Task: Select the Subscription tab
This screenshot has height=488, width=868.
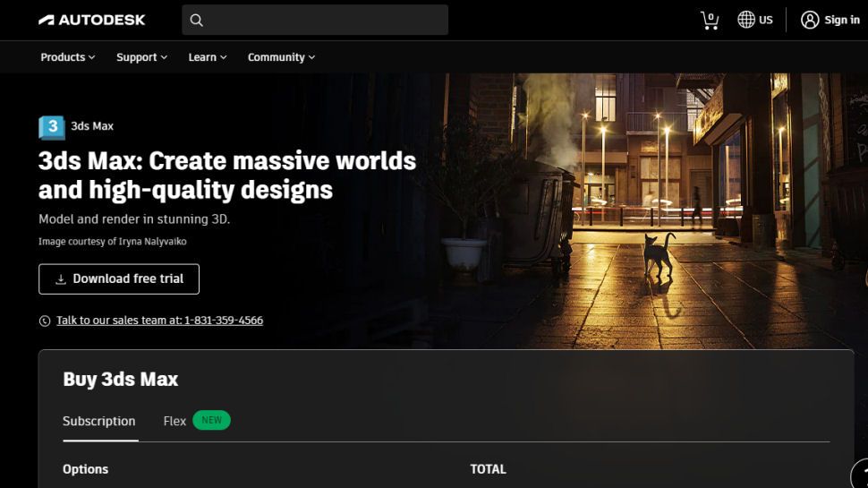Action: 99,421
